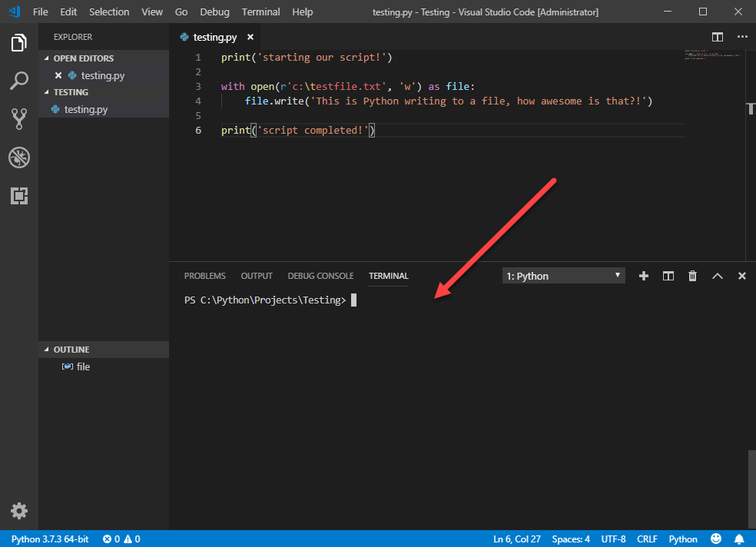Open the Search view icon
Screen dimensions: 756x547
[x=18, y=81]
